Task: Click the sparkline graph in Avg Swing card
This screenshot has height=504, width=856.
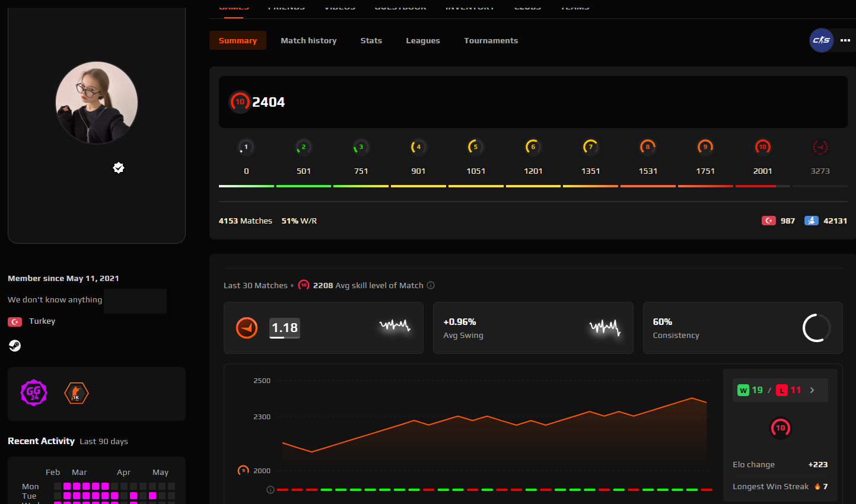Action: point(605,327)
